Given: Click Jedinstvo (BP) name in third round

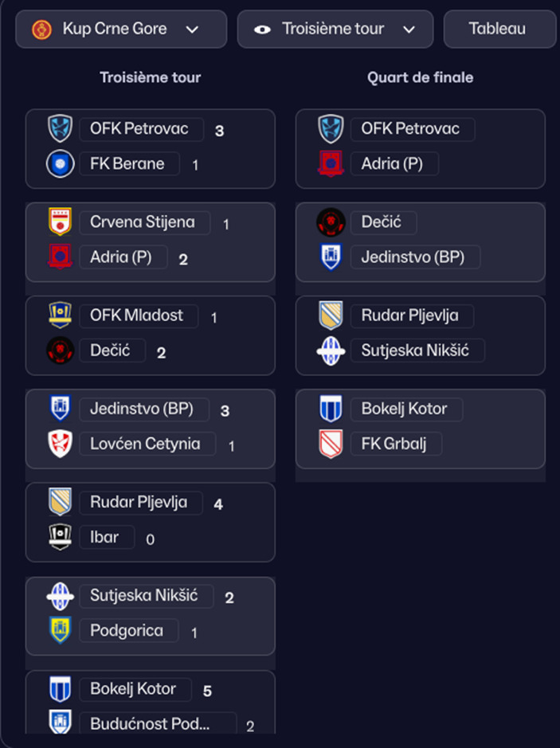Looking at the screenshot, I should (143, 409).
